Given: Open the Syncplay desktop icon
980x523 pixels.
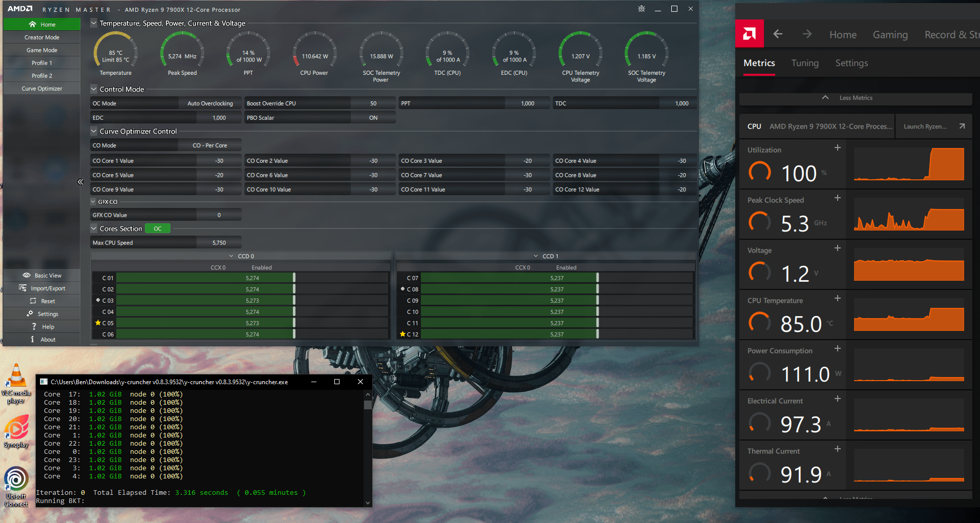Looking at the screenshot, I should pos(16,431).
